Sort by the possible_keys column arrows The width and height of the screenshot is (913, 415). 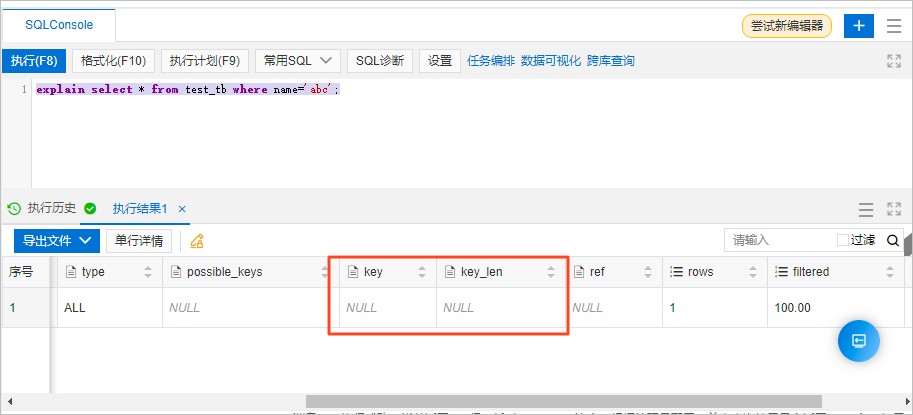[x=324, y=272]
